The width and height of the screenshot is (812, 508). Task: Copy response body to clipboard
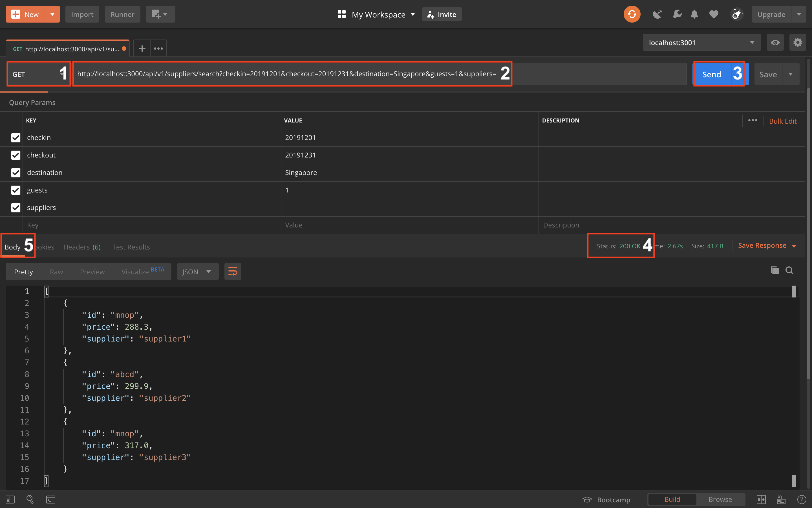coord(775,270)
